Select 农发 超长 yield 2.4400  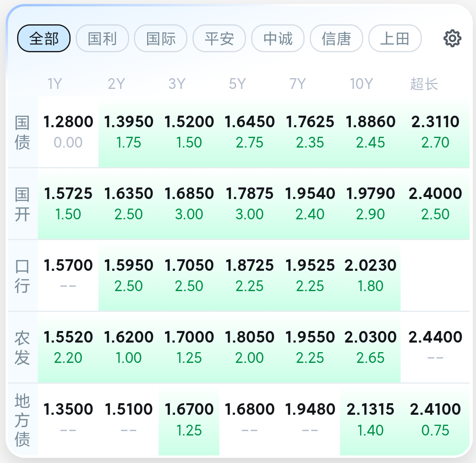point(435,347)
